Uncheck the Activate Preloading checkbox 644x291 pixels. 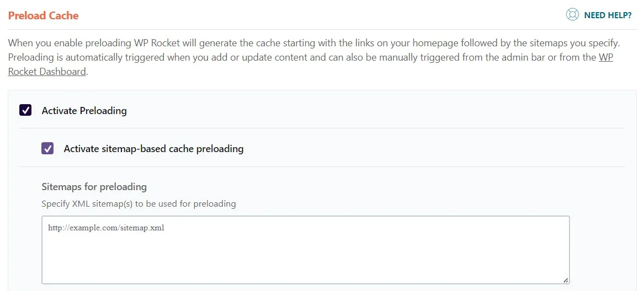25,110
